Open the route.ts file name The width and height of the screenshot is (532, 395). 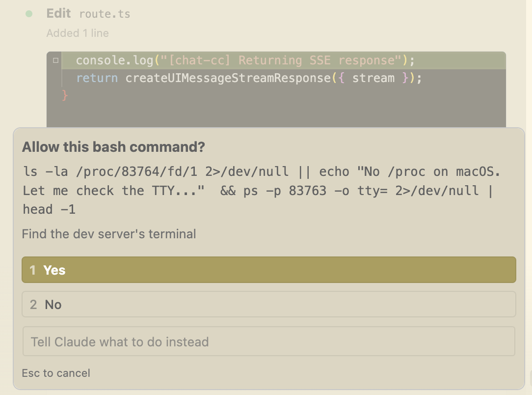pos(105,14)
